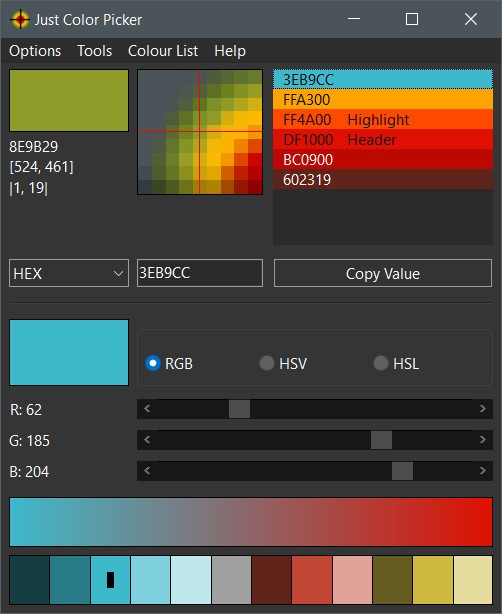
Task: Click the Copy Value button
Action: coord(383,273)
